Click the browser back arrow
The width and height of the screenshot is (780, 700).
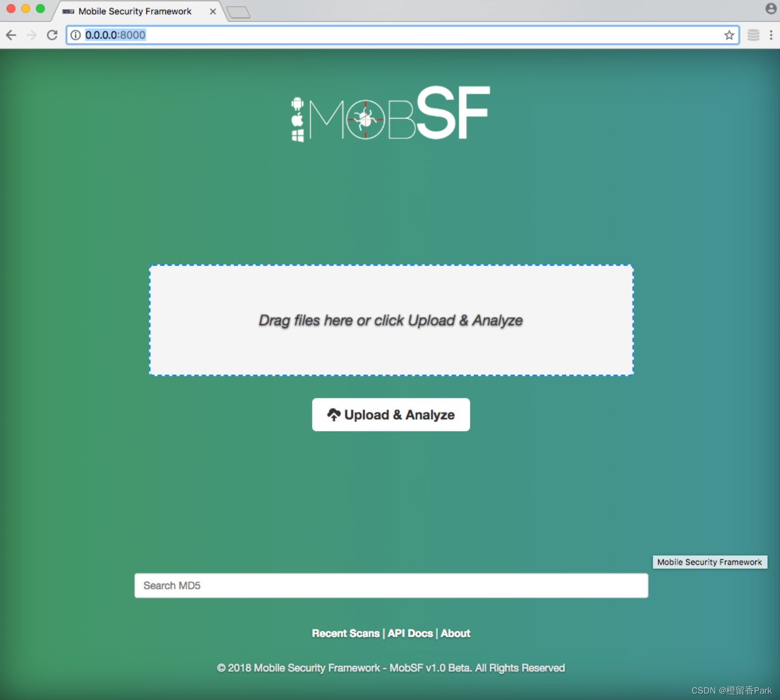click(x=11, y=35)
